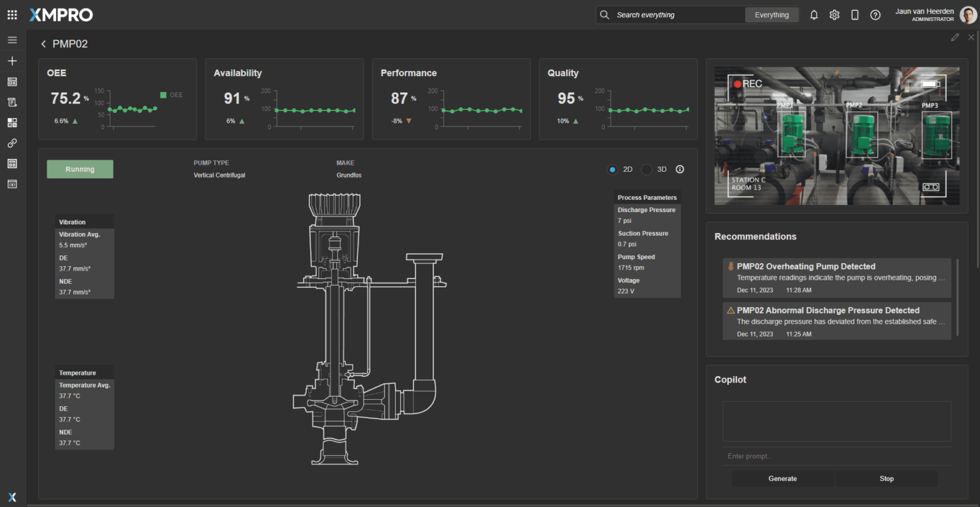The height and width of the screenshot is (507, 980).
Task: Click the pump station camera feed thumbnail
Action: click(836, 136)
